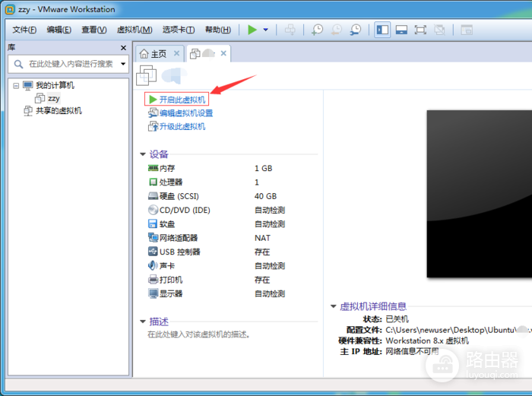Click the console view toolbar icon
This screenshot has height=396, width=532.
tap(467, 30)
